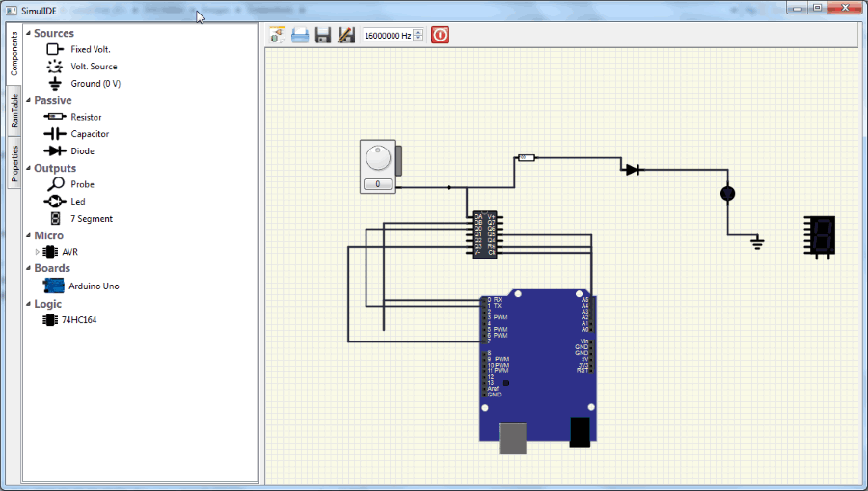This screenshot has height=491, width=868.
Task: Collapse the Sources category
Action: coord(28,33)
